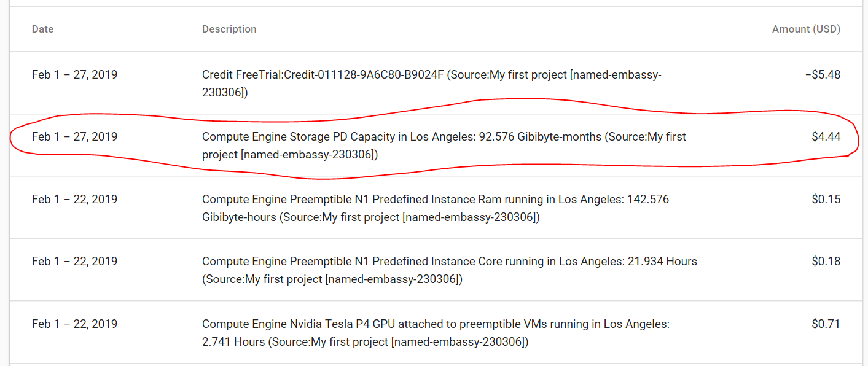
Task: Select the Nvidia Tesla P4 GPU row description
Action: coord(436,333)
